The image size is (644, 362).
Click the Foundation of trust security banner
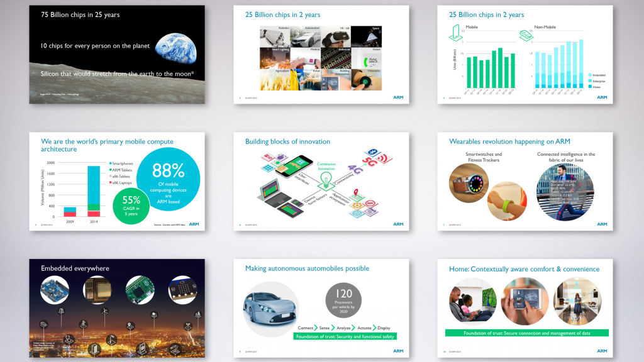click(345, 336)
